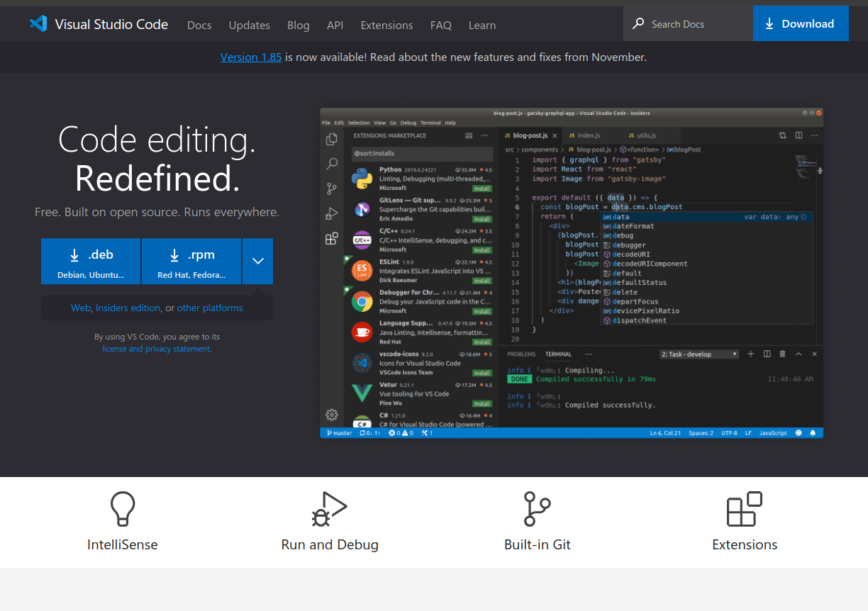Open the license and privacy statement link
The height and width of the screenshot is (611, 868).
tap(156, 349)
